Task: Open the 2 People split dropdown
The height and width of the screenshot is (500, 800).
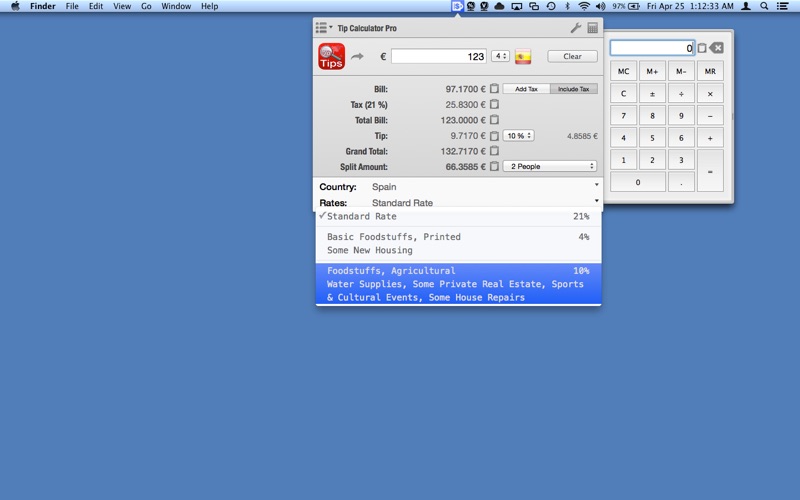Action: [550, 166]
